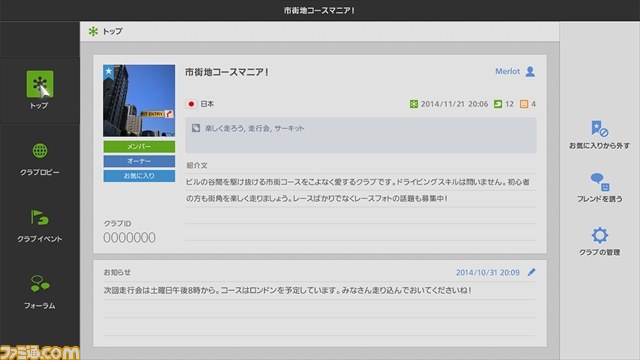This screenshot has height=360, width=640.
Task: Click the member count icon showing 12
Action: point(498,104)
